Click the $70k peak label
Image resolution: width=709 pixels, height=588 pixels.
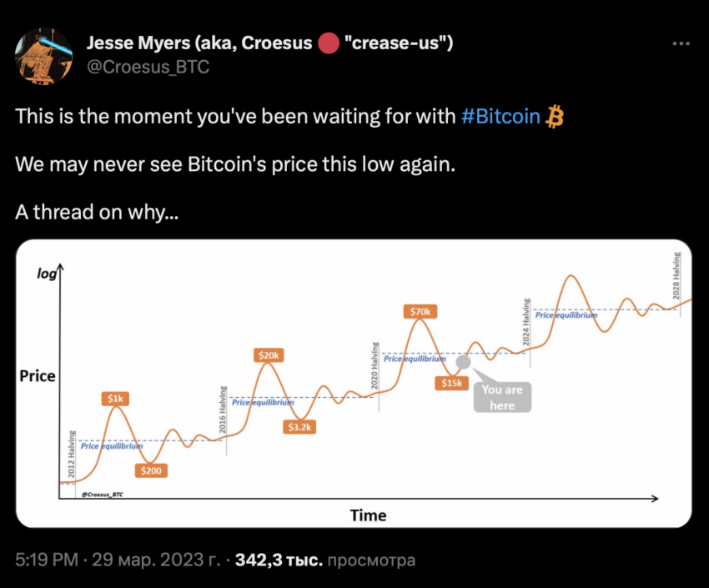coord(420,311)
